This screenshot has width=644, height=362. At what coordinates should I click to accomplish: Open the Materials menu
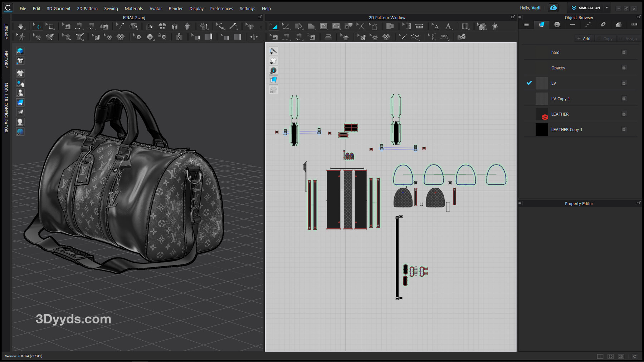pos(133,8)
